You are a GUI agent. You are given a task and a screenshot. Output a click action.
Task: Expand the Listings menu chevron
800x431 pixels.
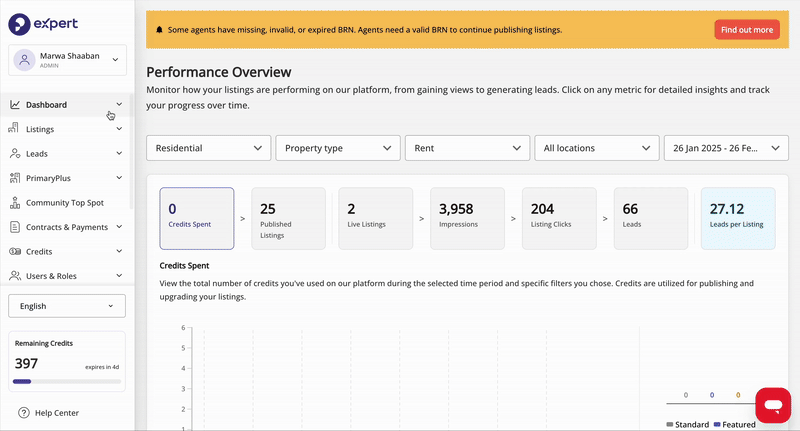click(119, 129)
